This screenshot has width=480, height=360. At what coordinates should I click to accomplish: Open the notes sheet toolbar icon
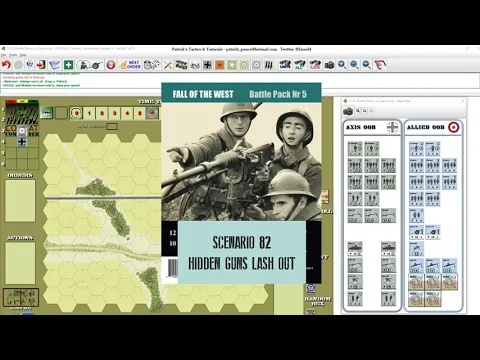54,65
